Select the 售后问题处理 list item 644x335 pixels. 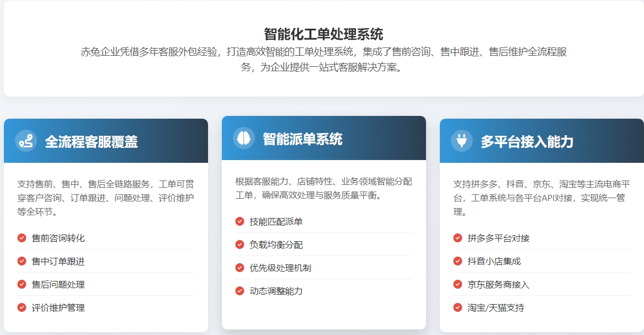coord(58,284)
